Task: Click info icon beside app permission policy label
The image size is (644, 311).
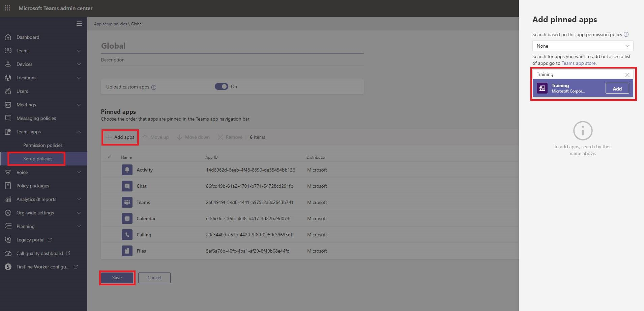Action: click(x=626, y=34)
